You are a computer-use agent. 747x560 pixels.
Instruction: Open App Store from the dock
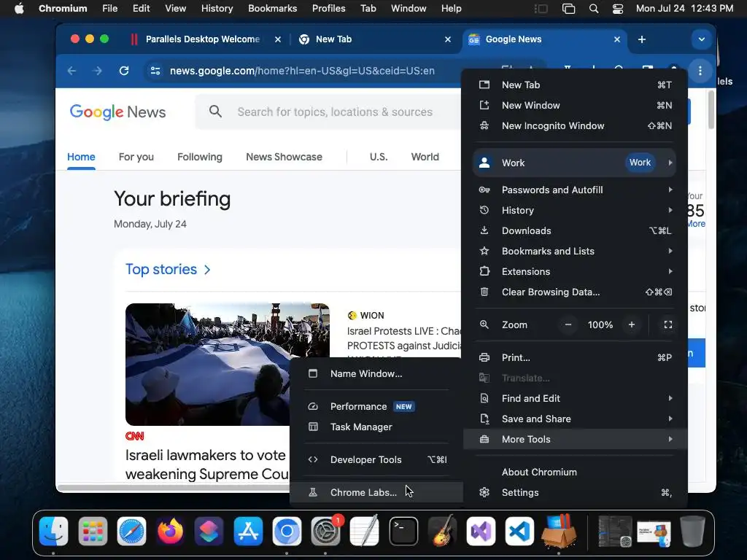tap(248, 531)
